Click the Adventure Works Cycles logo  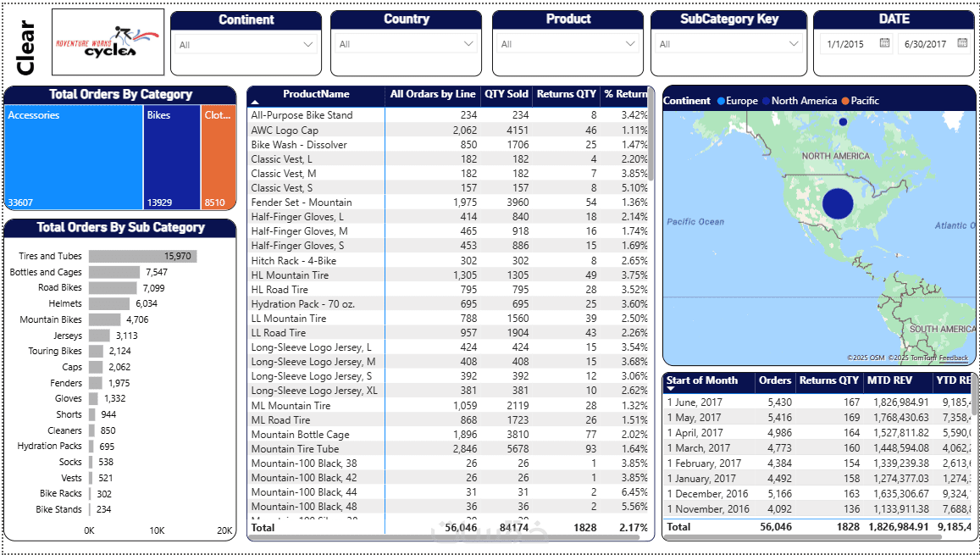tap(108, 42)
